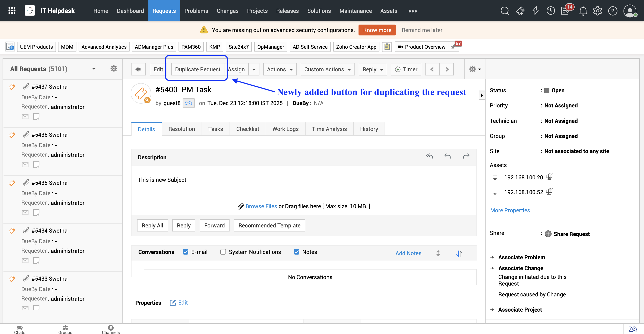
Task: Uncheck the Notes conversations checkbox
Action: pyautogui.click(x=297, y=252)
